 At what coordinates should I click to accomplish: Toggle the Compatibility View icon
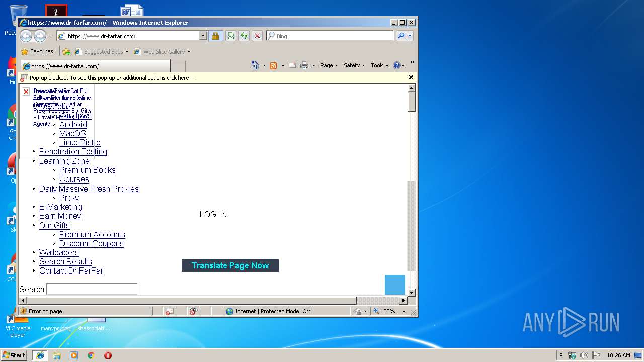(x=230, y=36)
